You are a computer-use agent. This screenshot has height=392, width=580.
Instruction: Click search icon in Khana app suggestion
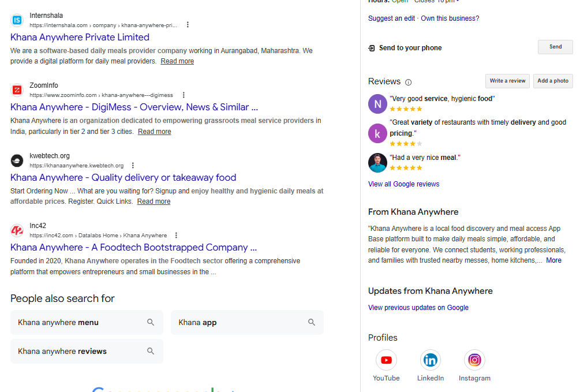[x=312, y=322]
